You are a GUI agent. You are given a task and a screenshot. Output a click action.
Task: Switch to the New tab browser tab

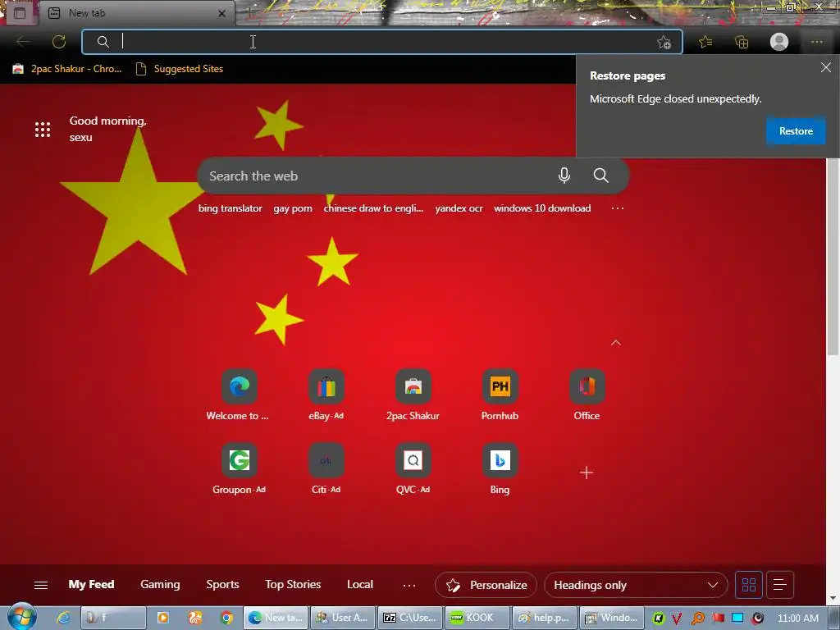coord(137,13)
